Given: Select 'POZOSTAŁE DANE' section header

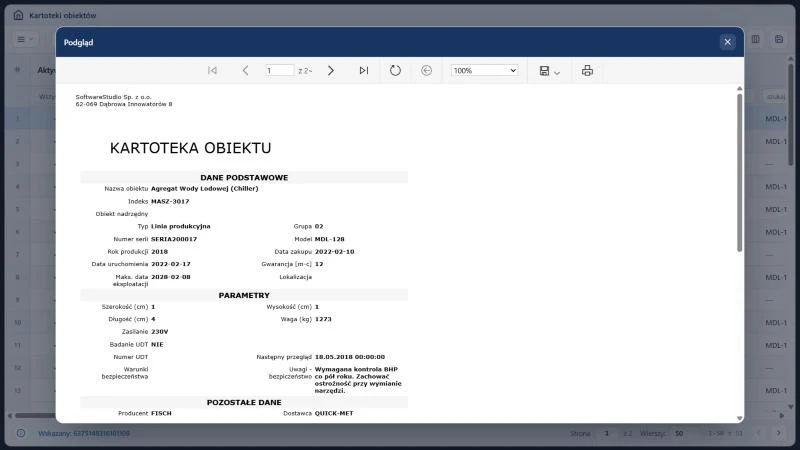Looking at the screenshot, I should [x=244, y=403].
